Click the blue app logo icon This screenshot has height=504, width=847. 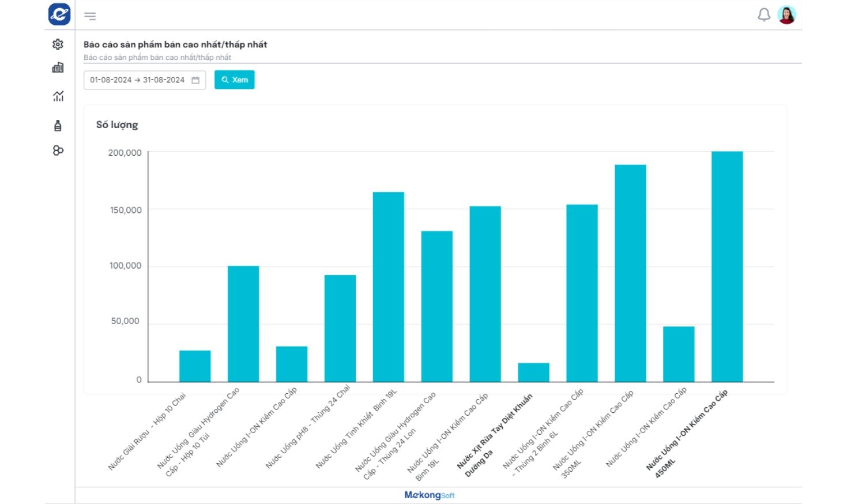tap(59, 14)
